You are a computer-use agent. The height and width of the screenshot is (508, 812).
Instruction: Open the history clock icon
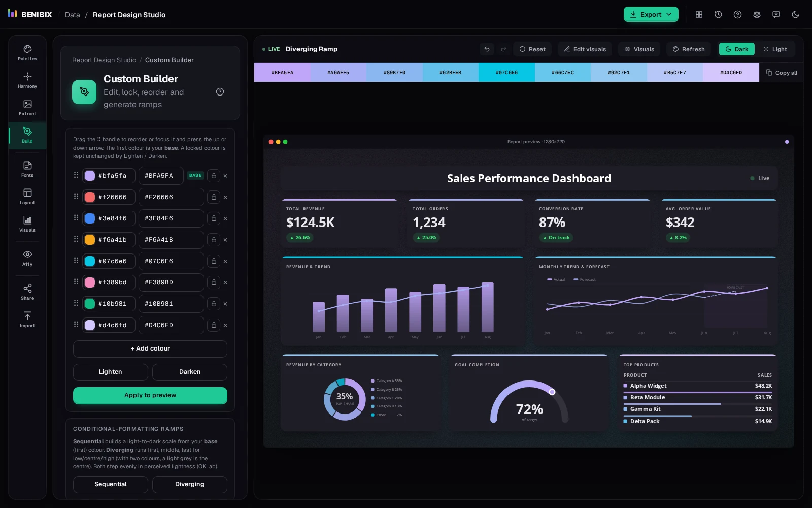click(718, 15)
